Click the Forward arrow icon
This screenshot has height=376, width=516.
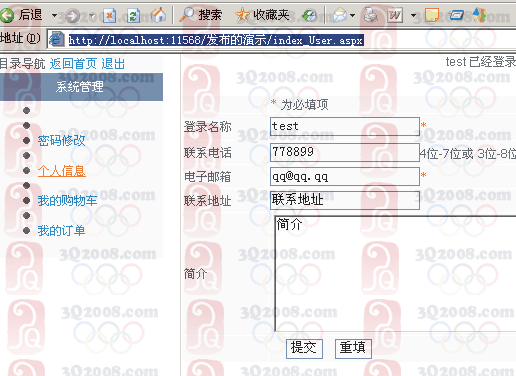tap(72, 15)
